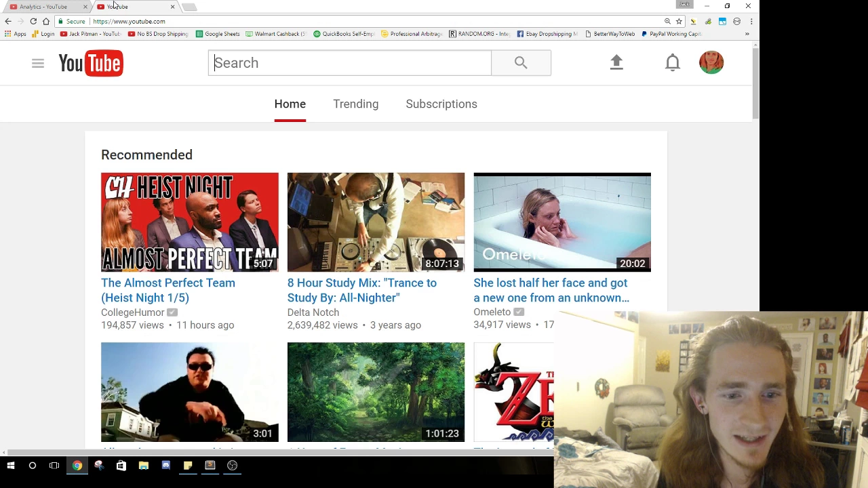The image size is (868, 488).
Task: Open the upload video arrow icon
Action: (x=616, y=62)
